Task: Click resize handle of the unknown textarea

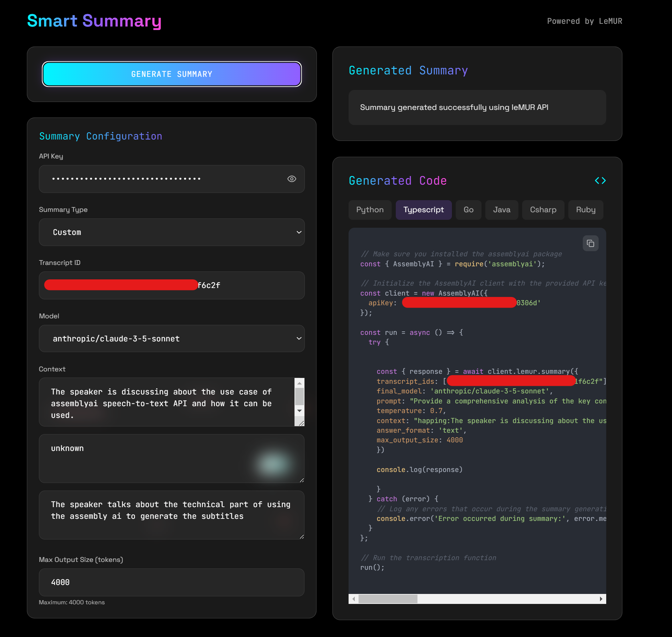Action: tap(302, 480)
